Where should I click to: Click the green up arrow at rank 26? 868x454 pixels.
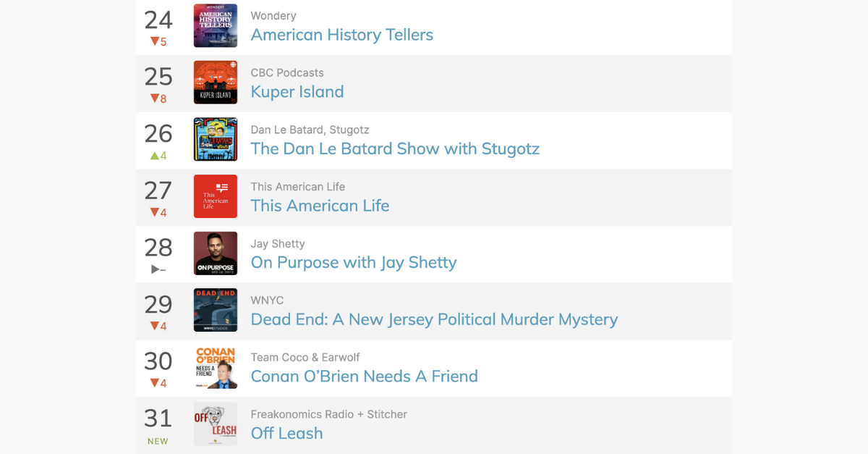coord(154,156)
